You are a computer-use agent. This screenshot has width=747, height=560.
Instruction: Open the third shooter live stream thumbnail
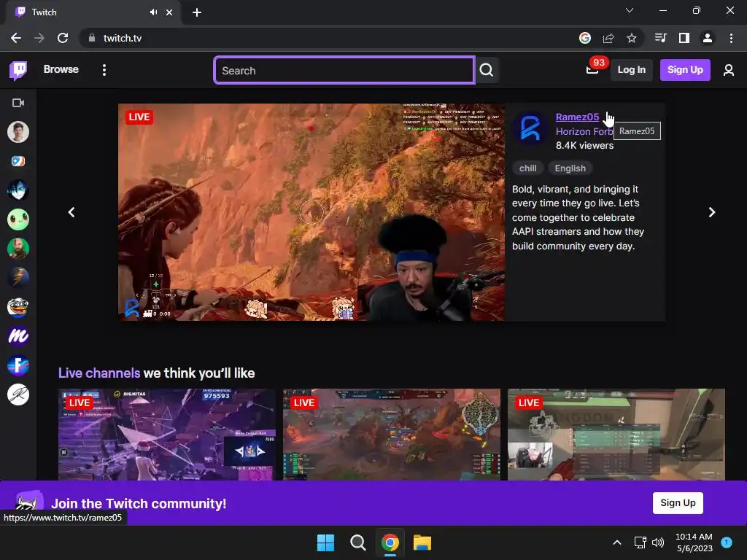tap(616, 435)
